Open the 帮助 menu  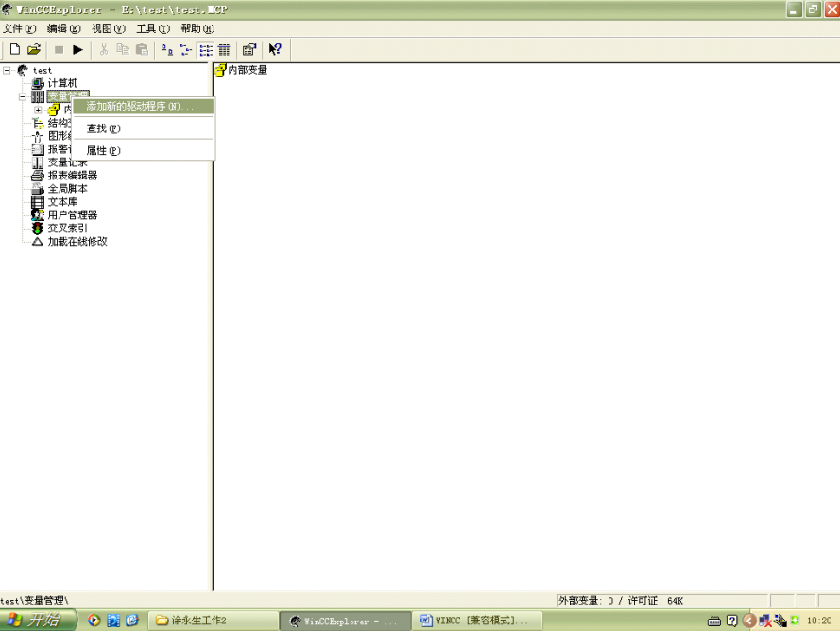(197, 28)
